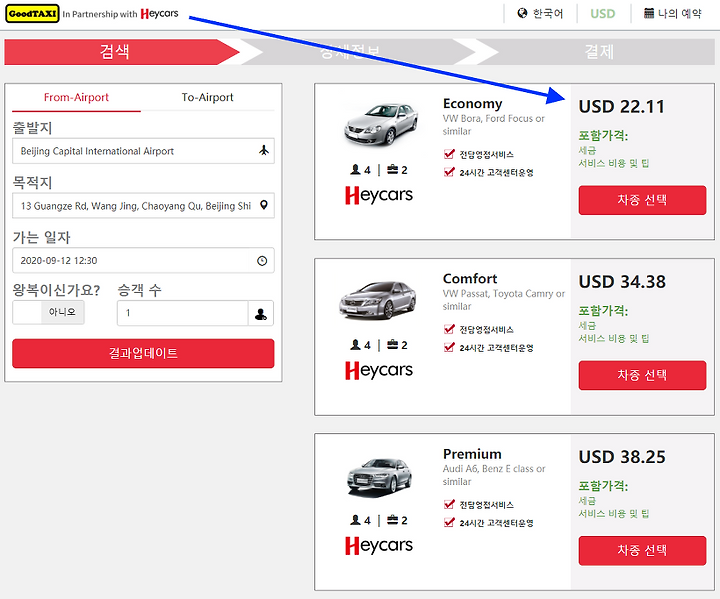Screen dimensions: 720x599
Task: Toggle the 왕복 round-trip 아니오 switch
Action: coord(48,312)
